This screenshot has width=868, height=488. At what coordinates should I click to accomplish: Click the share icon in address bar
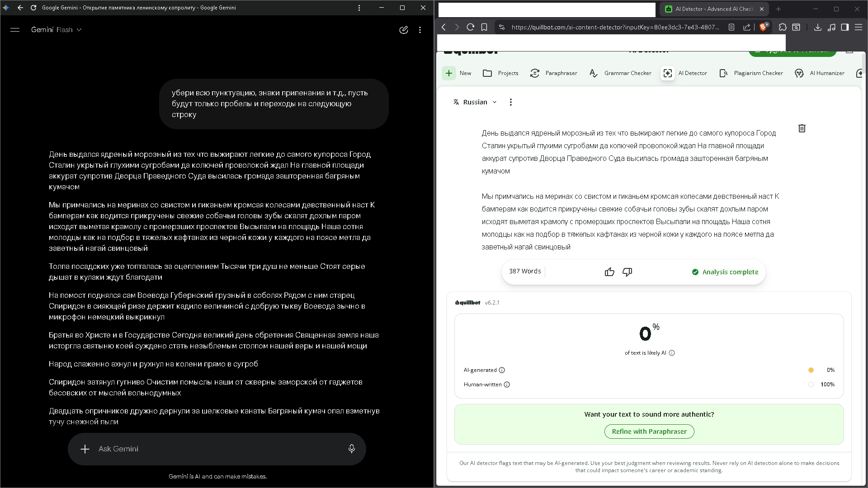(x=747, y=27)
